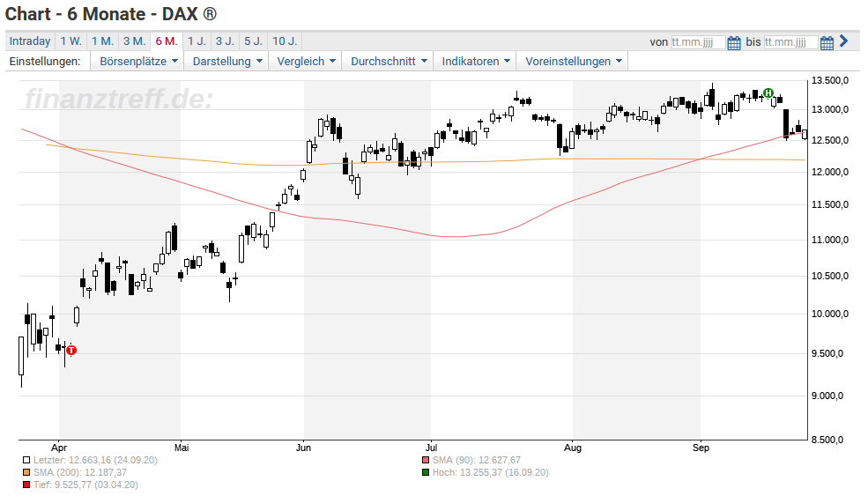Viewport: 868px width, 496px height.
Task: Expand the Börsenplätze dropdown
Action: pyautogui.click(x=138, y=62)
